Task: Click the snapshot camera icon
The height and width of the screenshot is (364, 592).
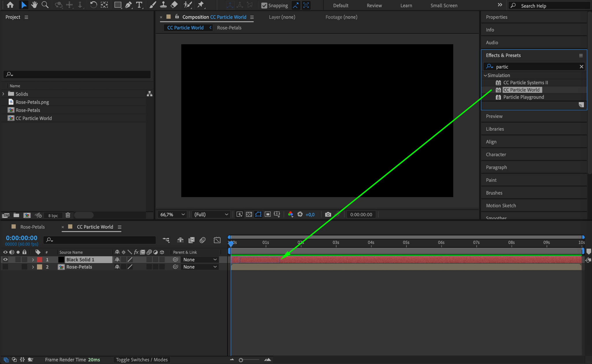Action: coord(328,214)
